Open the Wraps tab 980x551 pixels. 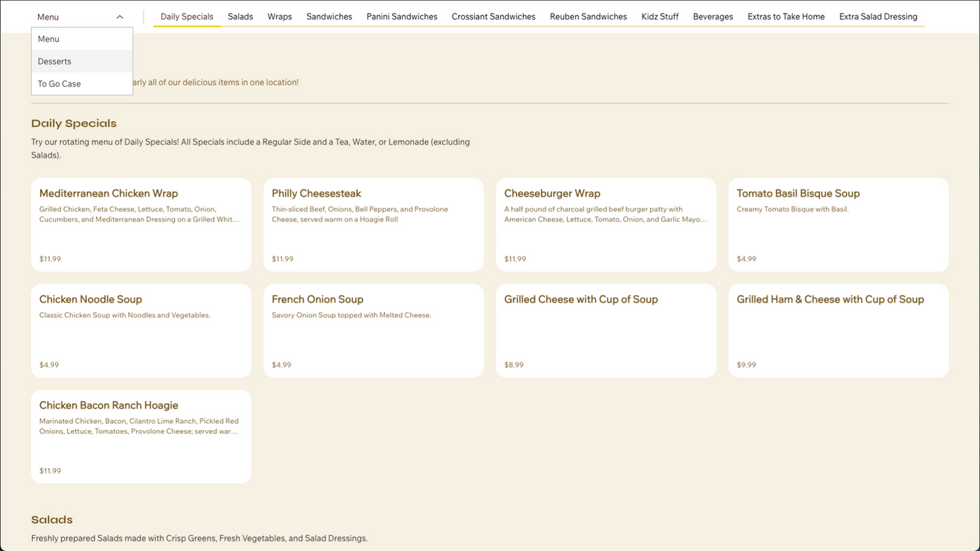coord(280,16)
